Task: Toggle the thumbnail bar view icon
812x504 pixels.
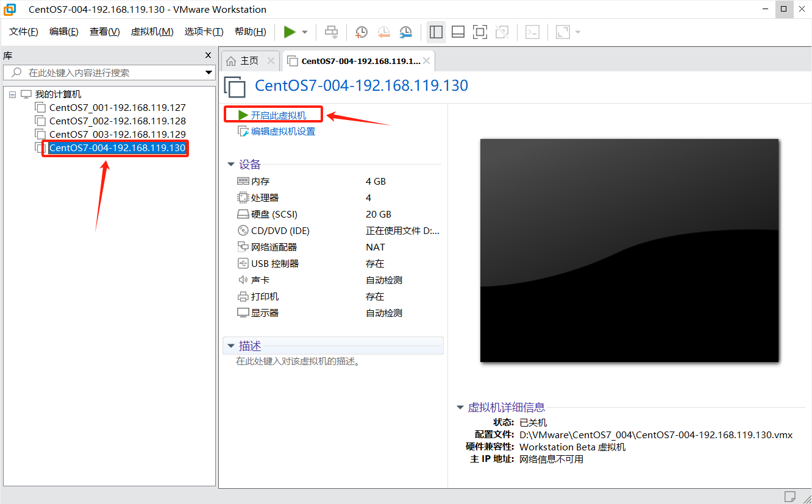Action: pos(458,32)
